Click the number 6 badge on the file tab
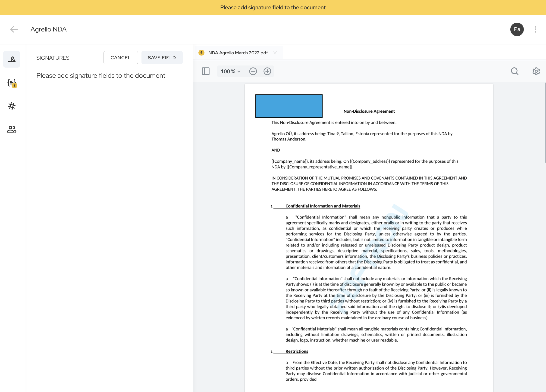 point(201,53)
